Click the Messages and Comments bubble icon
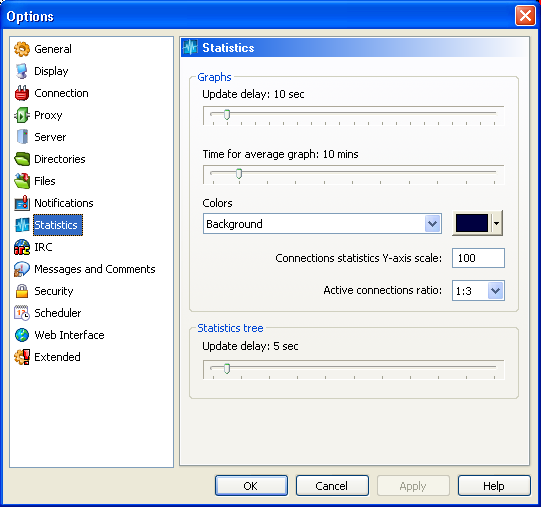This screenshot has height=507, width=541. click(22, 269)
